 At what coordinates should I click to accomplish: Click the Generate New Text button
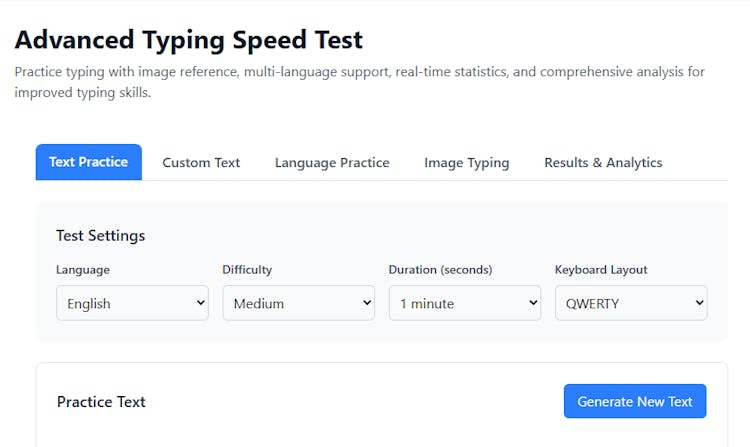point(635,401)
